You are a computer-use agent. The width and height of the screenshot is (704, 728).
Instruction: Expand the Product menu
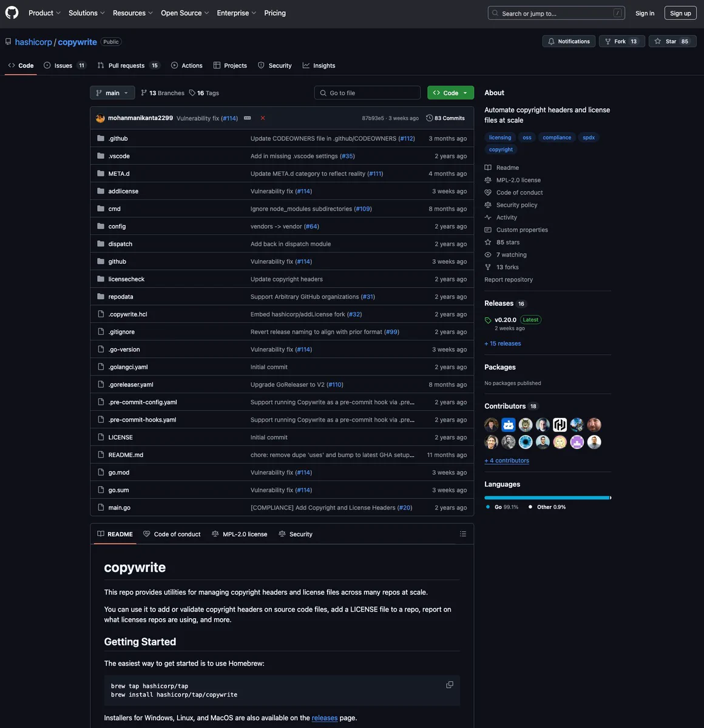[44, 13]
